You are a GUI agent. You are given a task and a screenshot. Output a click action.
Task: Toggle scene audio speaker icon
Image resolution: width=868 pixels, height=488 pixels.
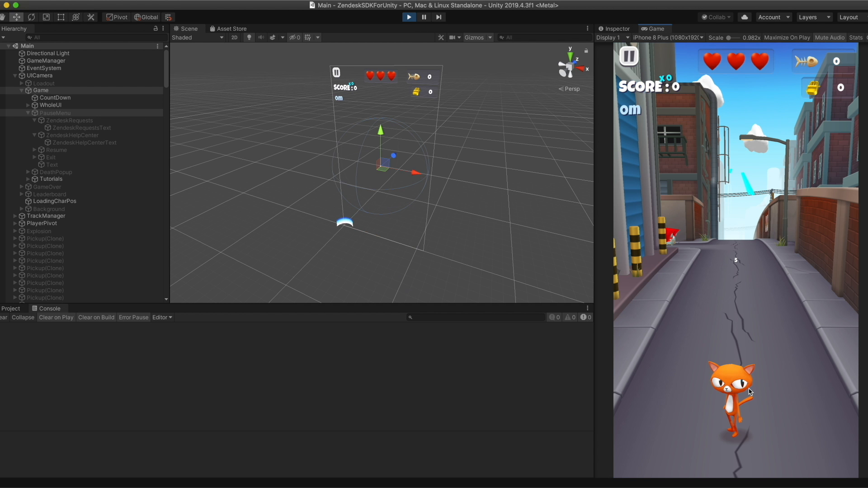point(261,38)
